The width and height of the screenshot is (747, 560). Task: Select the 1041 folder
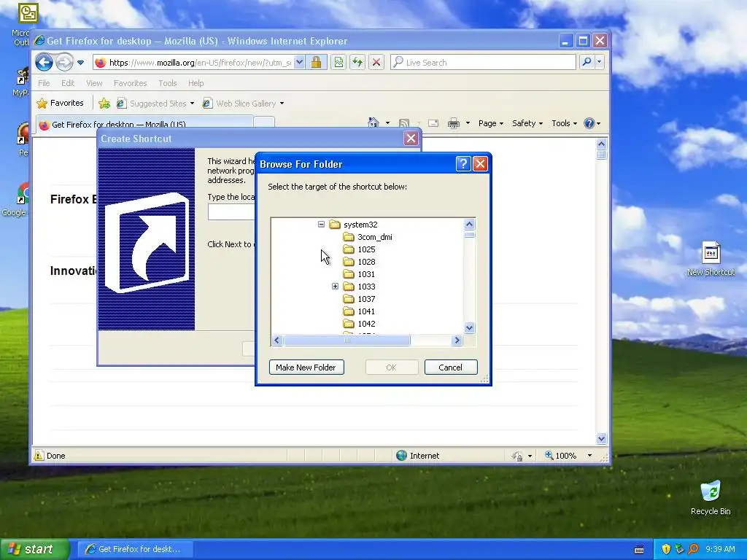pos(366,311)
